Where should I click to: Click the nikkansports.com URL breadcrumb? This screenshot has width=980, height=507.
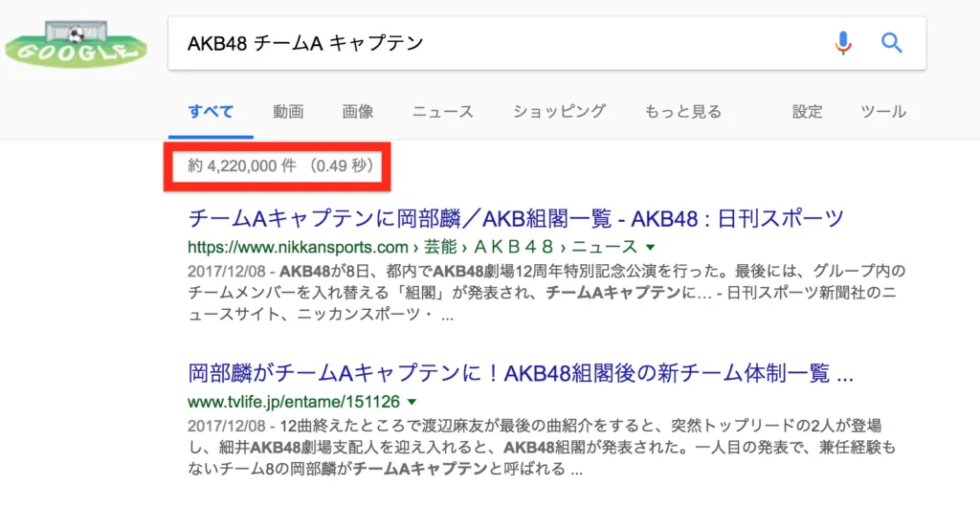tap(412, 247)
